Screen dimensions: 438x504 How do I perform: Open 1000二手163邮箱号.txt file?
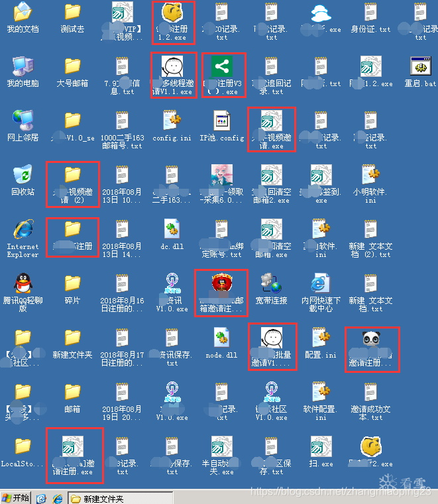[x=122, y=130]
